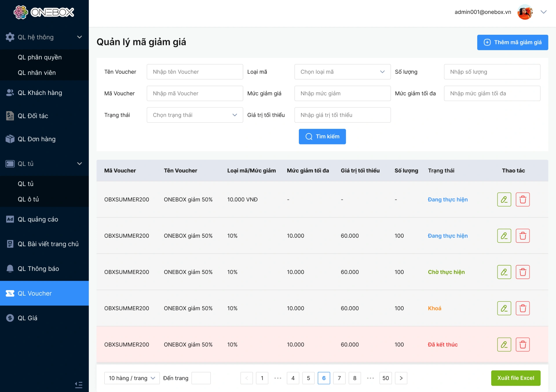Image resolution: width=556 pixels, height=392 pixels.
Task: Click the user avatar picture
Action: point(525,12)
